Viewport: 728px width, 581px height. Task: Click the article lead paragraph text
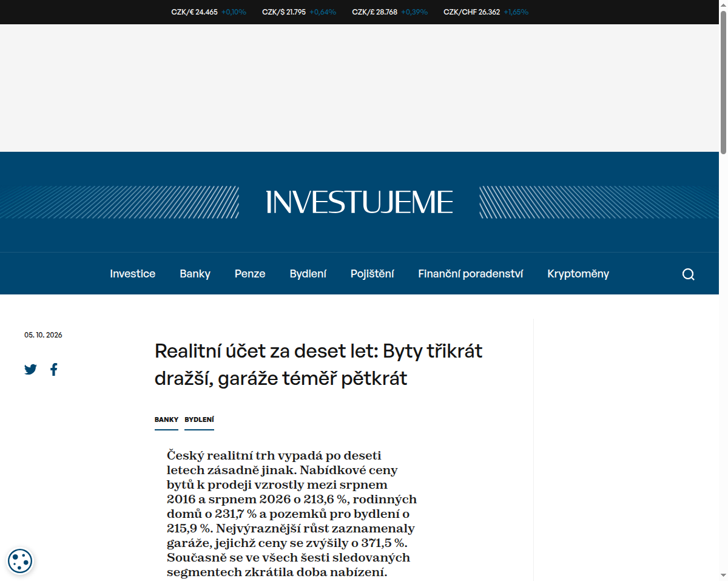[x=292, y=514]
